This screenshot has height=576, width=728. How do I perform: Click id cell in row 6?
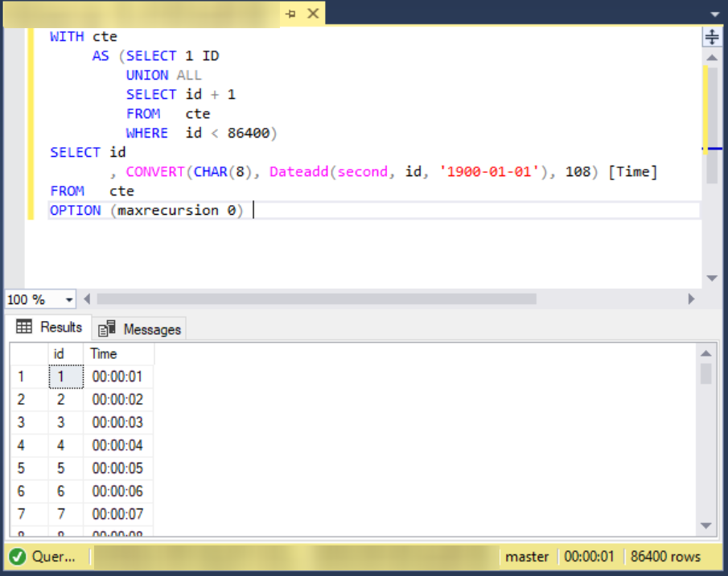[66, 491]
